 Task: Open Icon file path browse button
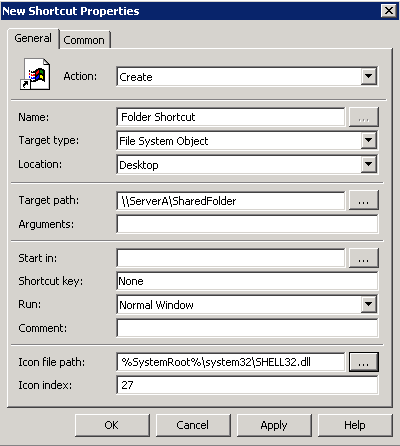(x=363, y=362)
